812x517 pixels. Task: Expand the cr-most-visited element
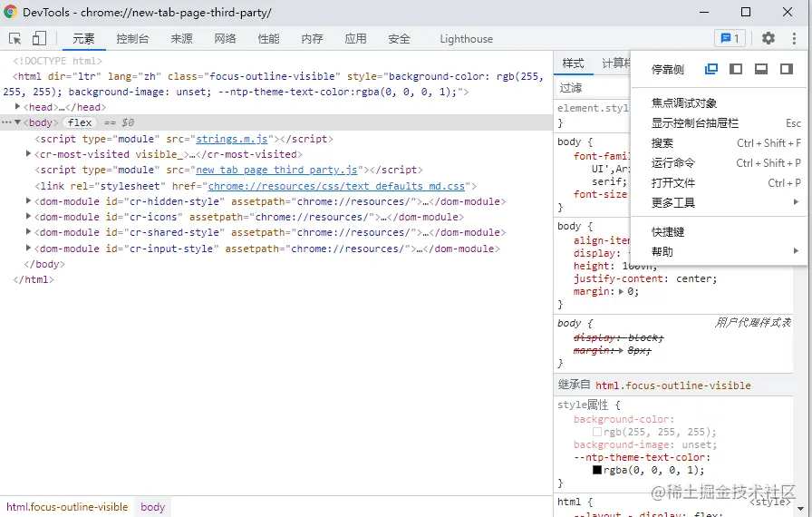(28, 153)
